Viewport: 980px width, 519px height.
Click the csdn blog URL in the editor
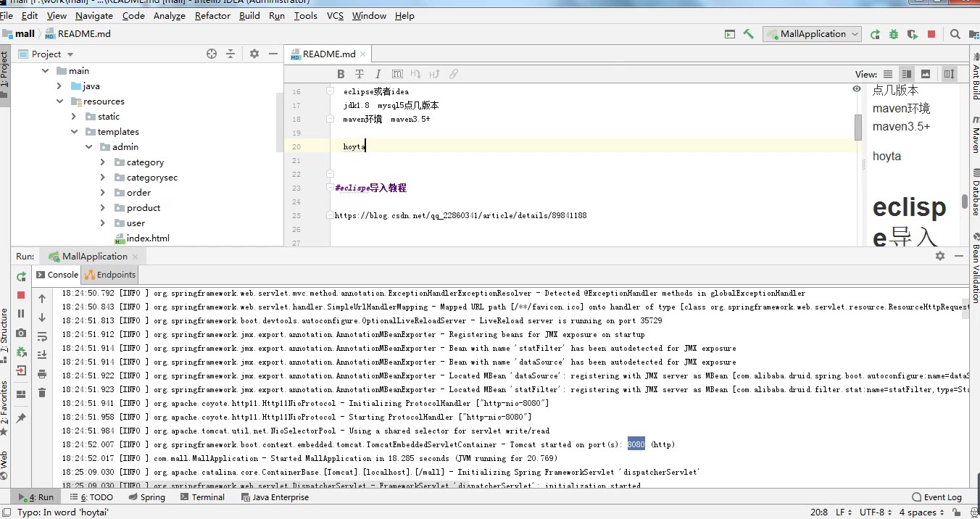[460, 215]
